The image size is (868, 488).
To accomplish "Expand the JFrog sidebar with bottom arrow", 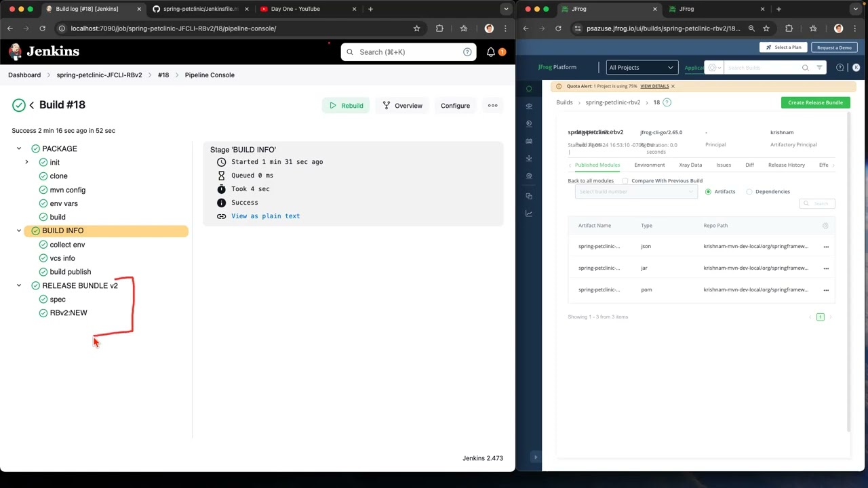I will coord(535,457).
